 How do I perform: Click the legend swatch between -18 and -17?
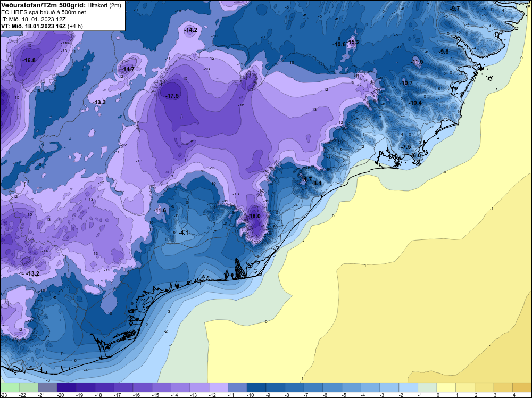(x=104, y=387)
